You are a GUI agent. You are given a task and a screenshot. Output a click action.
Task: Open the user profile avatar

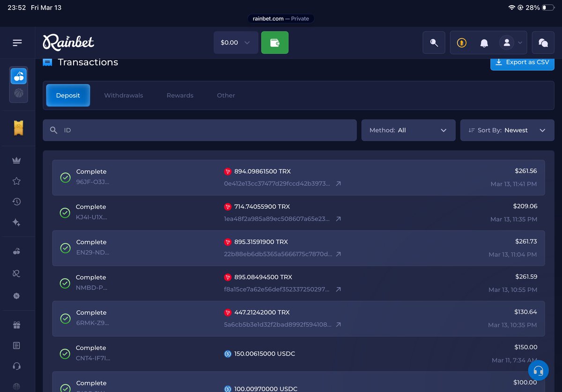(x=507, y=43)
